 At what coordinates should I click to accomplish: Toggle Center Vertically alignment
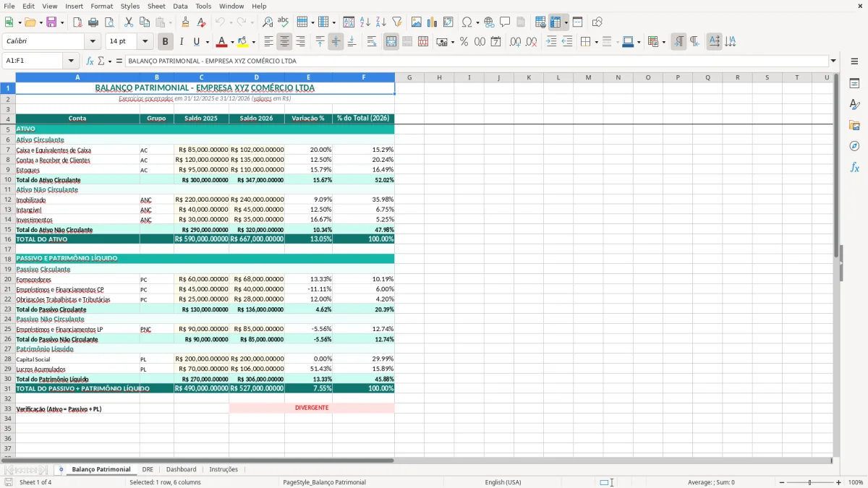coord(336,42)
